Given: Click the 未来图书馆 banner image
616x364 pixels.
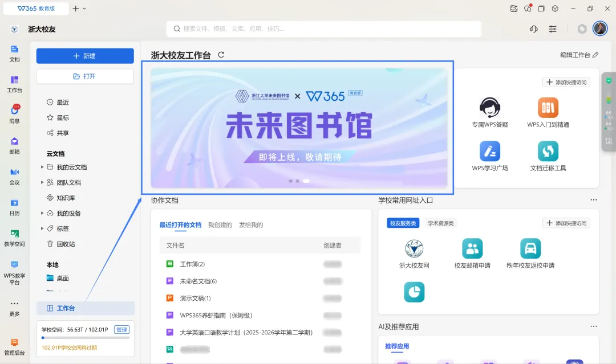Looking at the screenshot, I should tap(299, 128).
